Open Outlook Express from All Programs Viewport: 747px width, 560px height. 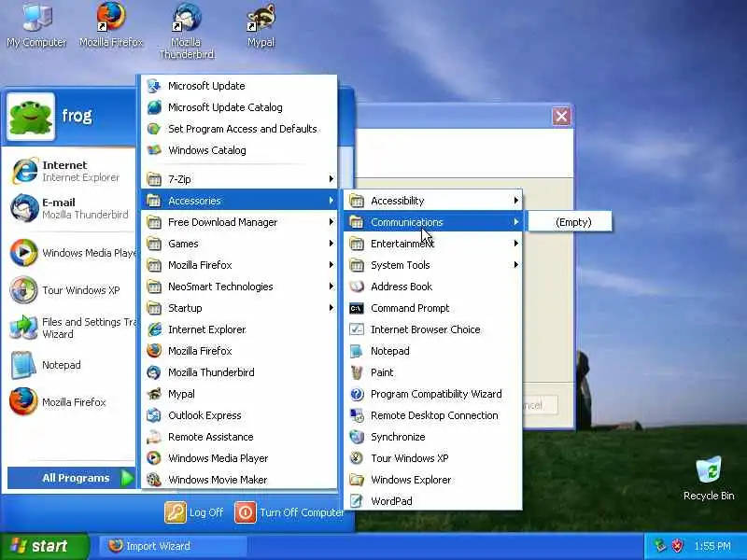[x=239, y=415]
